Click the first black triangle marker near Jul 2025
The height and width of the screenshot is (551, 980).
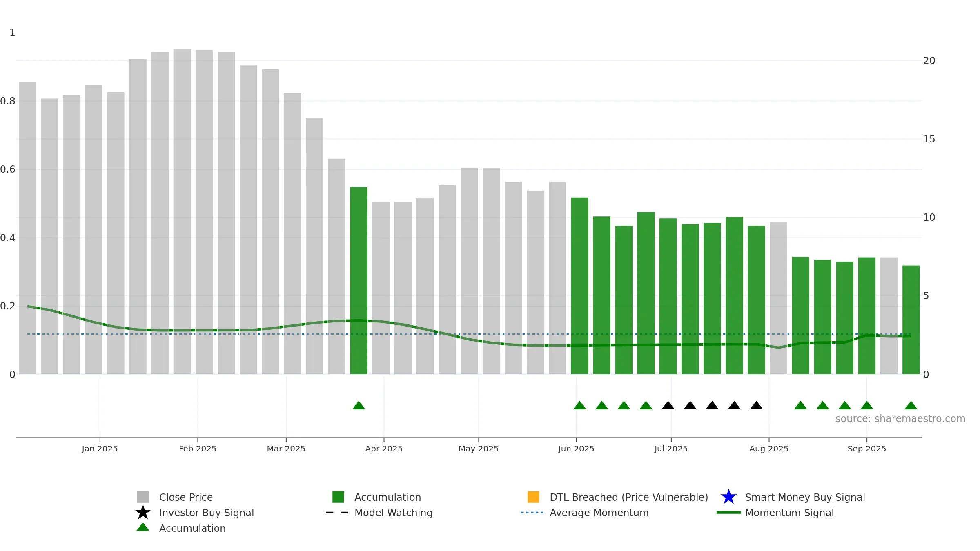668,405
